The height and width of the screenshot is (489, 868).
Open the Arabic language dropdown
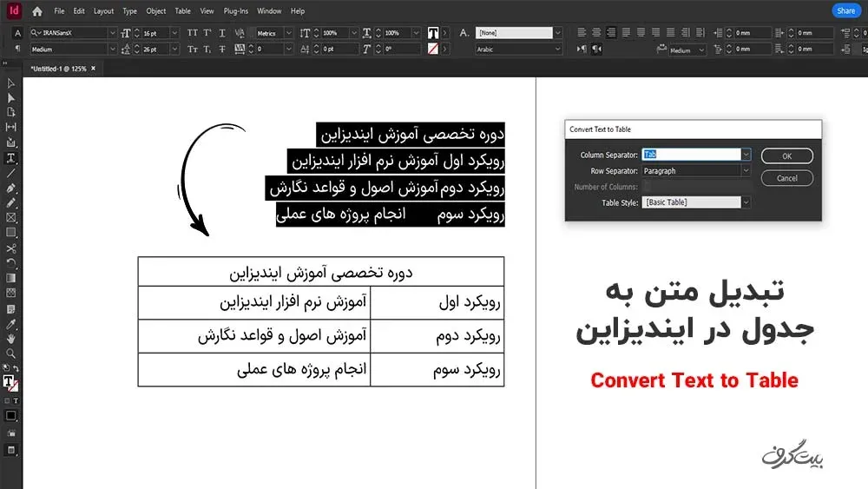(557, 50)
